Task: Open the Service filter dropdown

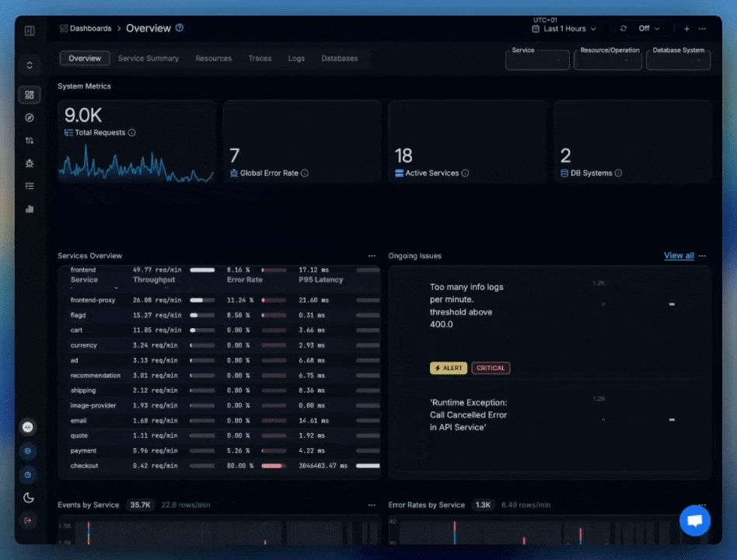Action: click(x=537, y=60)
